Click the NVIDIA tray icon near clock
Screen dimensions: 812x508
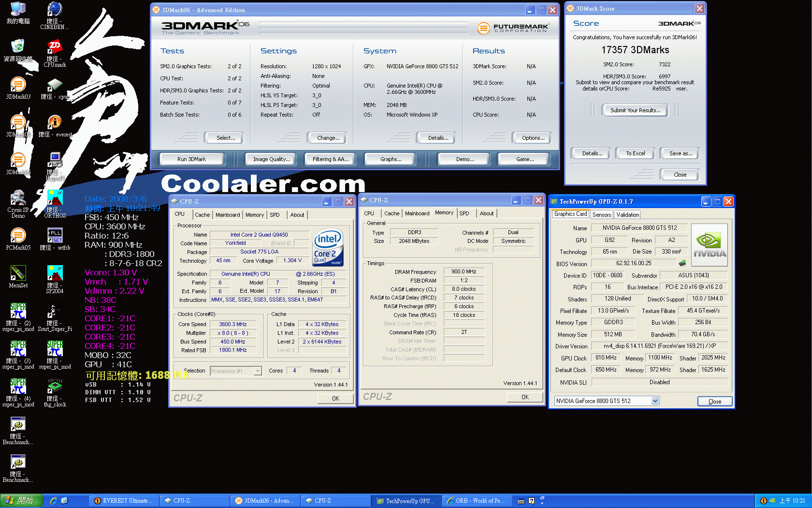772,501
